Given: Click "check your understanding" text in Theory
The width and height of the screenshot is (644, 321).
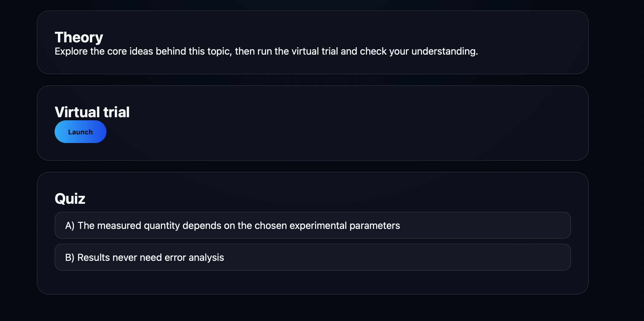Looking at the screenshot, I should (x=419, y=51).
